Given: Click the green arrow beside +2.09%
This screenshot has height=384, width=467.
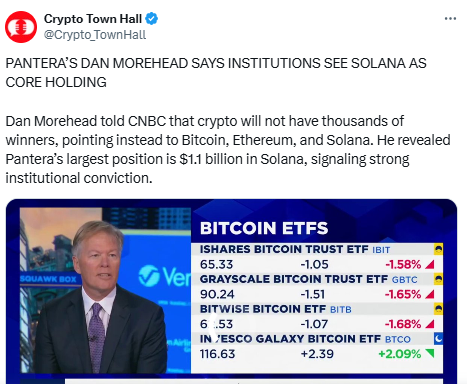Looking at the screenshot, I should [430, 353].
